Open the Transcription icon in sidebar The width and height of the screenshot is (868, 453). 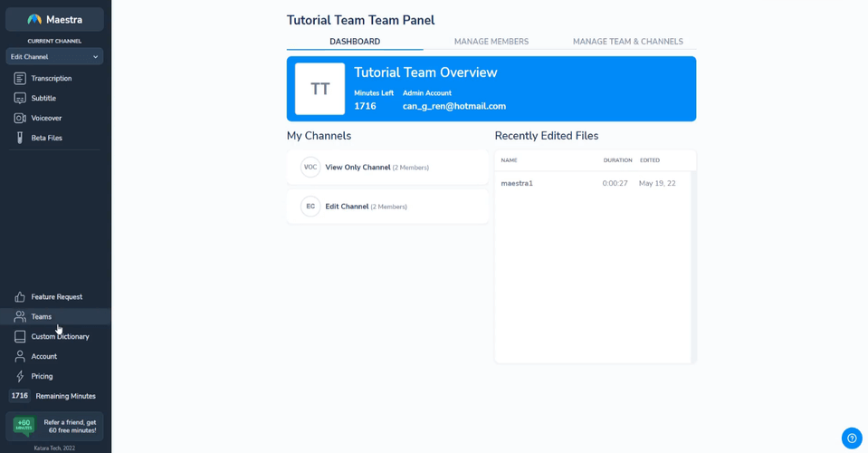tap(20, 79)
